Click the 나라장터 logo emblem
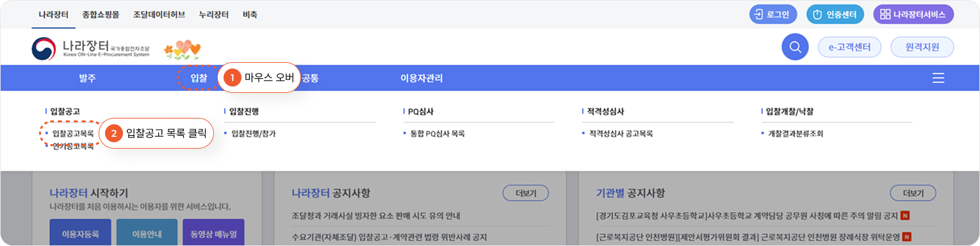Viewport: 980px width, 246px height. 44,48
